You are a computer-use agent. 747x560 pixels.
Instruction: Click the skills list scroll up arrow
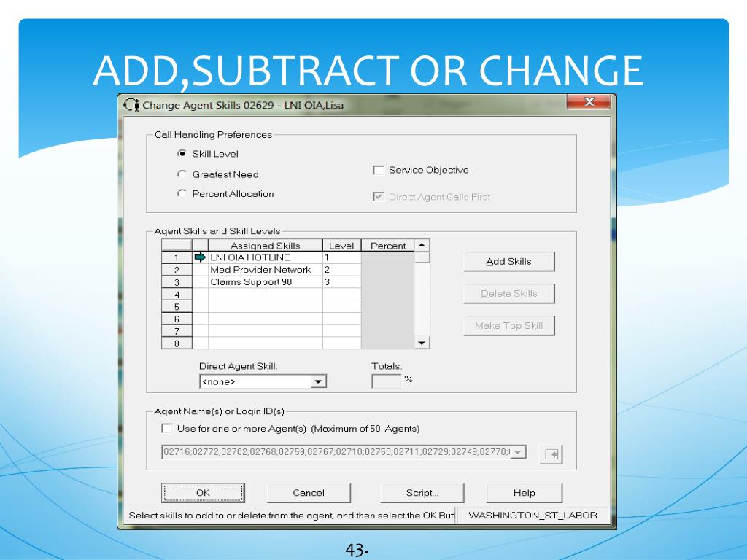tap(422, 246)
